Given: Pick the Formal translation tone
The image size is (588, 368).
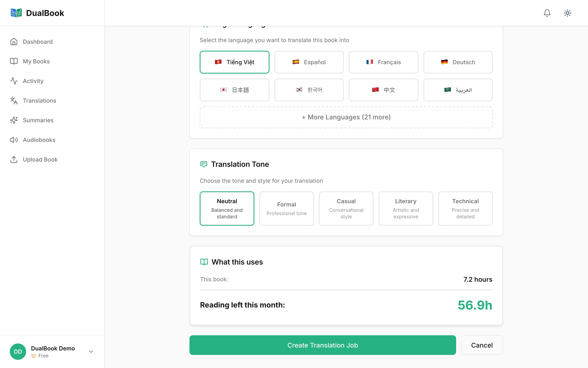Looking at the screenshot, I should (286, 208).
